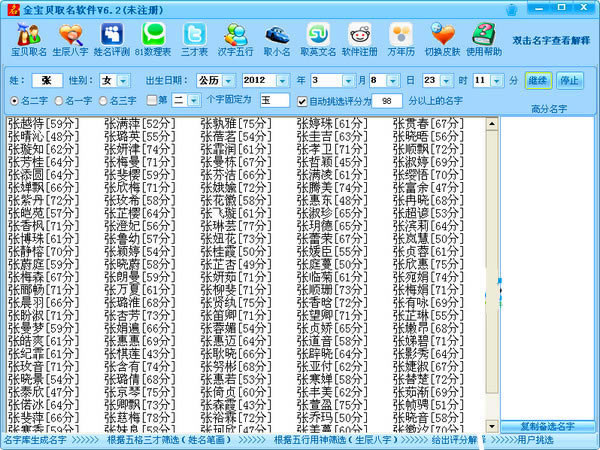Open the 2012 year dropdown
The width and height of the screenshot is (600, 450).
pos(282,81)
